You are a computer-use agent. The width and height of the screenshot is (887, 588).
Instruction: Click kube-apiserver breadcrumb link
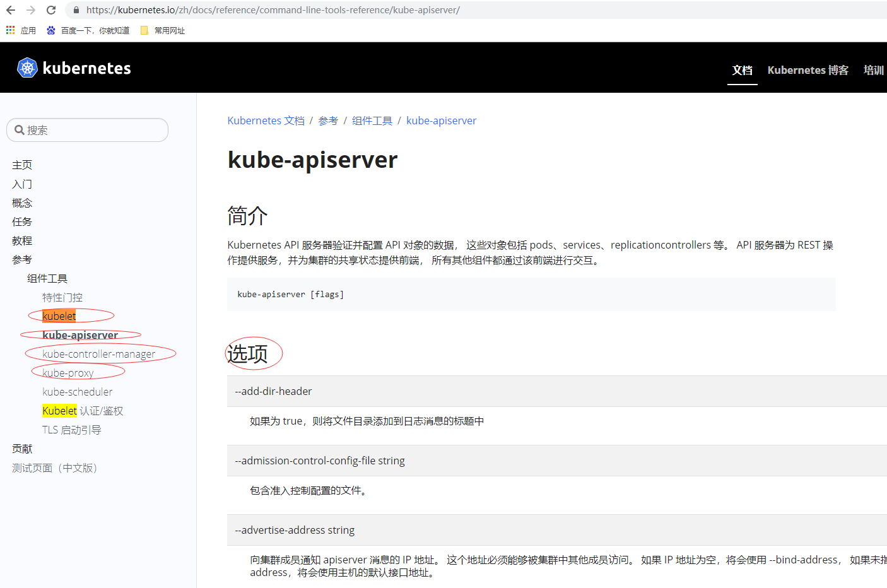click(442, 121)
